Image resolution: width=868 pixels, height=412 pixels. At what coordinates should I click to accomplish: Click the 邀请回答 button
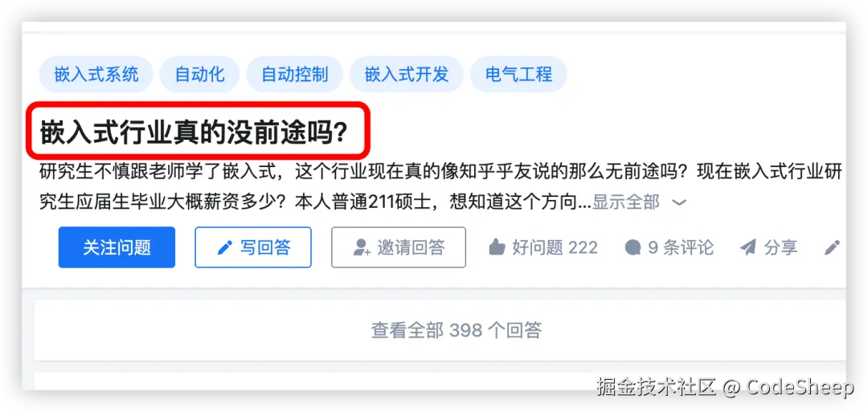click(399, 247)
